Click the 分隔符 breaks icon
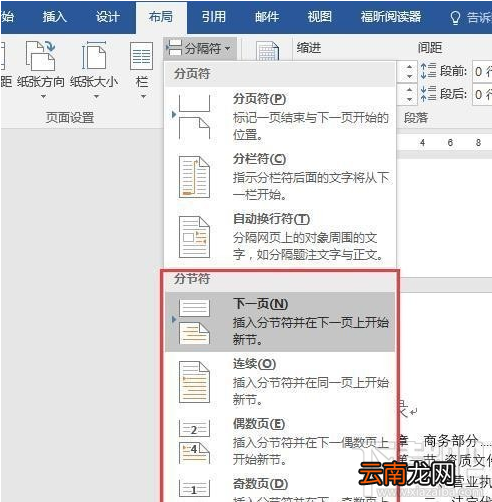Image resolution: width=492 pixels, height=502 pixels. pos(174,48)
